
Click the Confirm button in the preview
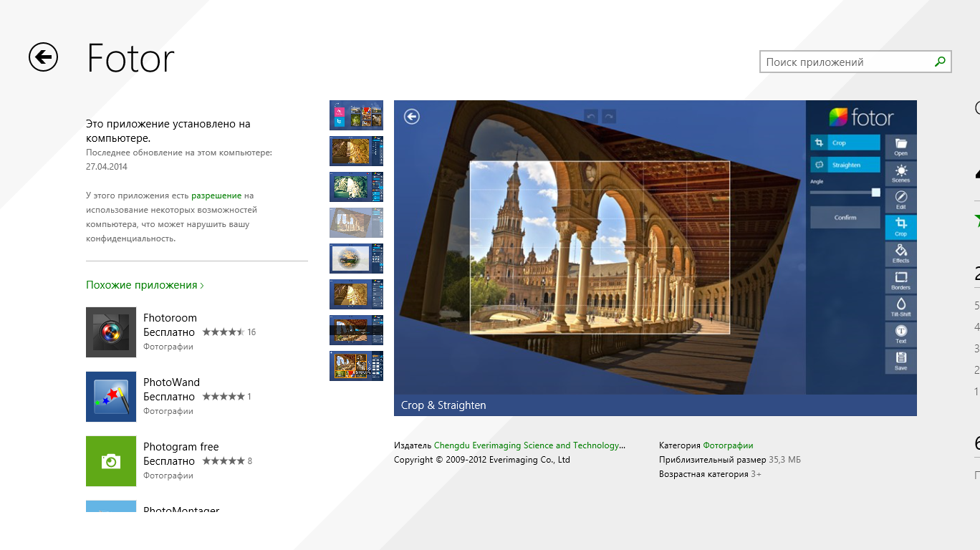click(x=845, y=218)
